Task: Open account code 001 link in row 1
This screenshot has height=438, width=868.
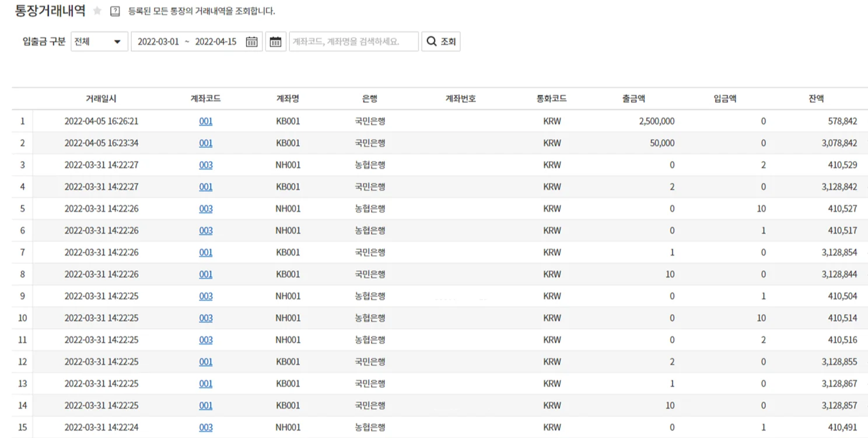Action: click(206, 121)
